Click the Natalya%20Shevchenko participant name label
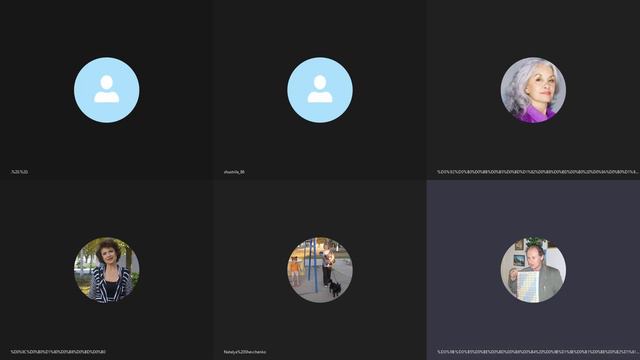 click(x=245, y=352)
